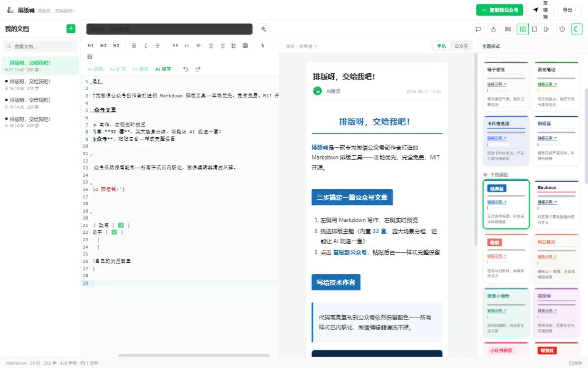Insert a table
588x368 pixels.
pos(245,46)
